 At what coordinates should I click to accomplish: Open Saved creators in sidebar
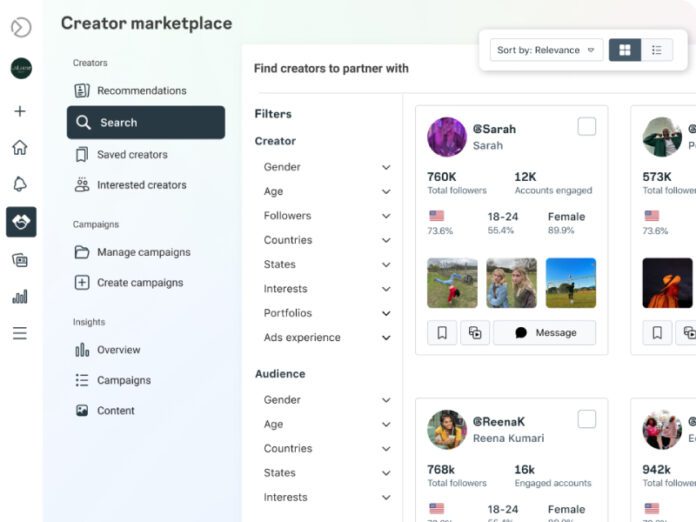tap(132, 155)
